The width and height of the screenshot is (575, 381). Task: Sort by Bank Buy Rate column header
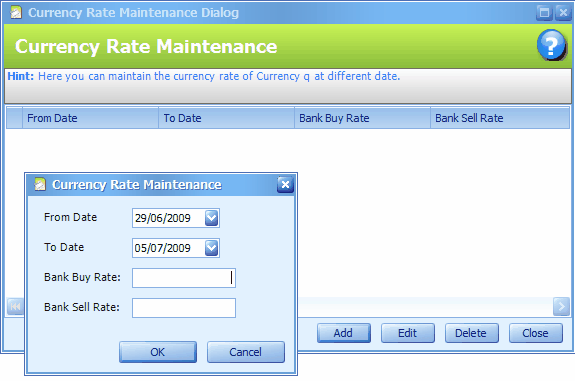[x=362, y=118]
